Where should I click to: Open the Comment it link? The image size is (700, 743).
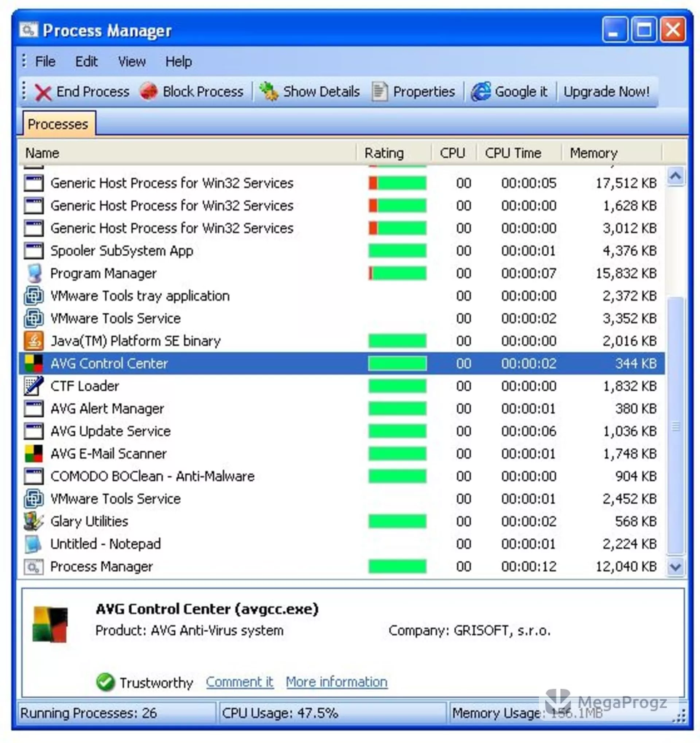tap(240, 682)
